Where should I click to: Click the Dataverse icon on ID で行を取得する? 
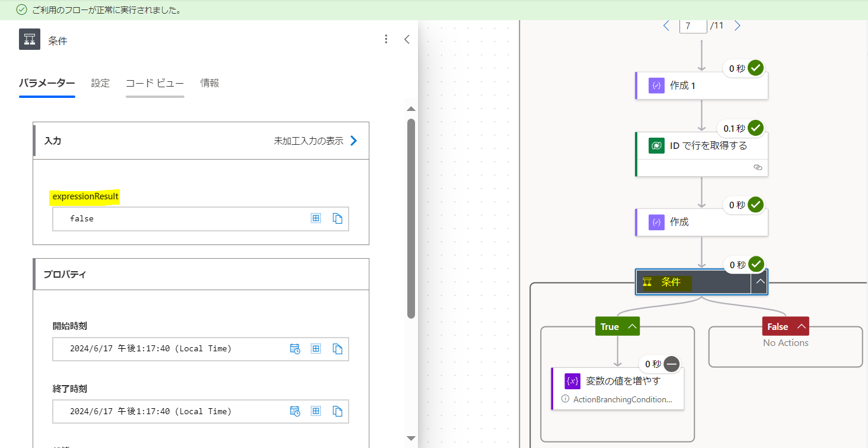tap(656, 145)
